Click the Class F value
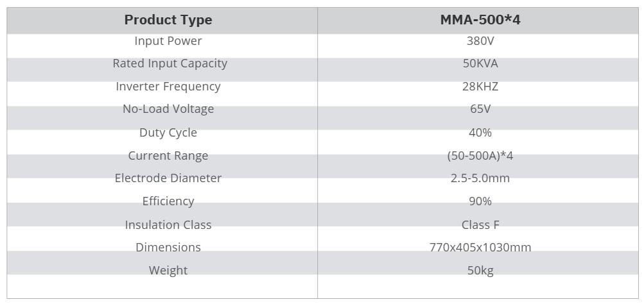 tap(480, 224)
